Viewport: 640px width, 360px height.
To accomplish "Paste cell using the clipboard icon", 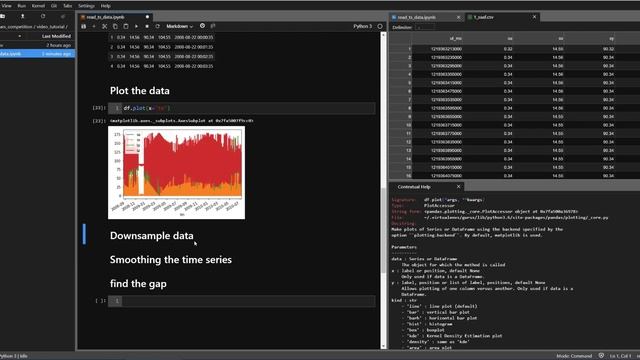I will [x=126, y=26].
